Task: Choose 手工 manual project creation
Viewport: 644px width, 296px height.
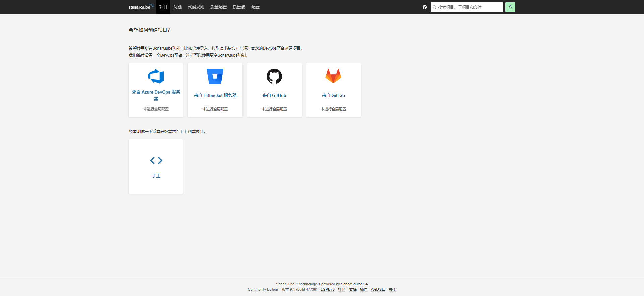Action: (156, 166)
